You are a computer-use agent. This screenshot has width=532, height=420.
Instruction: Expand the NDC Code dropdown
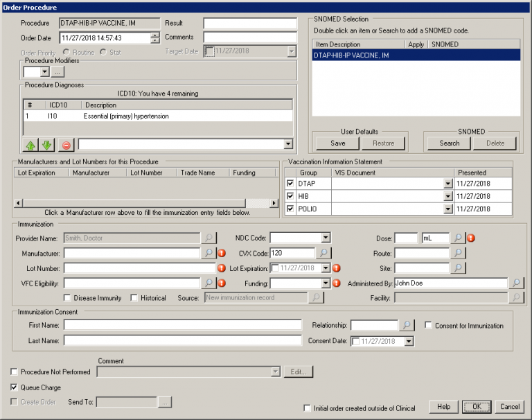click(326, 238)
